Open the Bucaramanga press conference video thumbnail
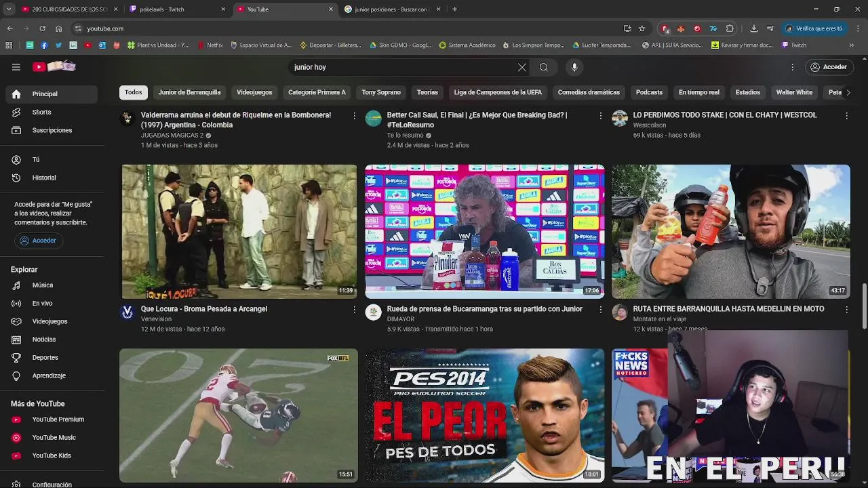868x488 pixels. (x=484, y=231)
